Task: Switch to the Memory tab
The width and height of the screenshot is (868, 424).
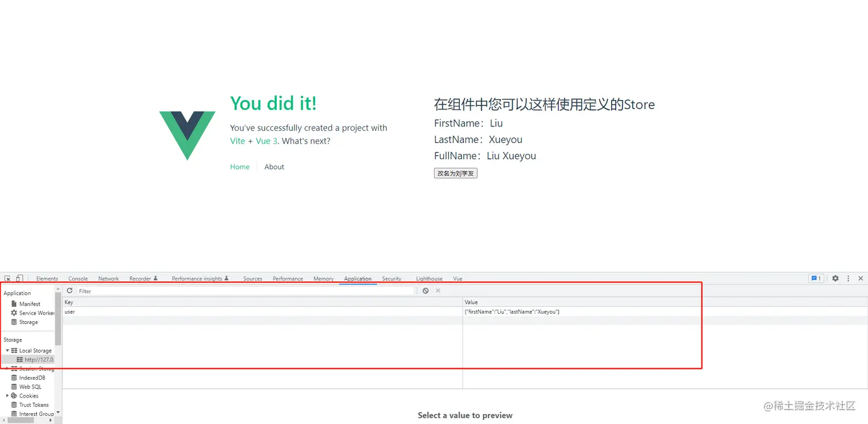Action: tap(323, 279)
